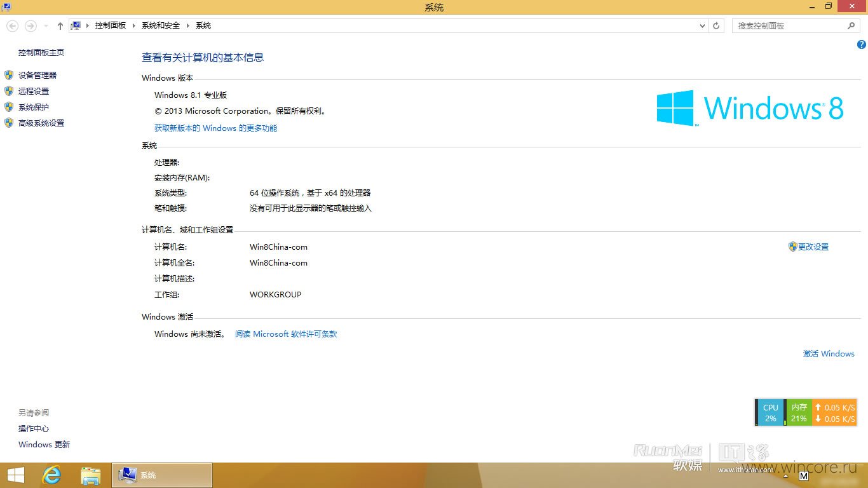Click the Windows 8 logo
Viewport: 868px width, 488px height.
tap(750, 108)
